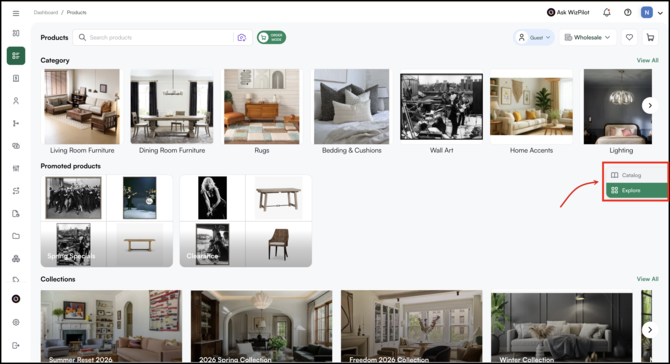
Task: Focus the Search products field
Action: (162, 38)
